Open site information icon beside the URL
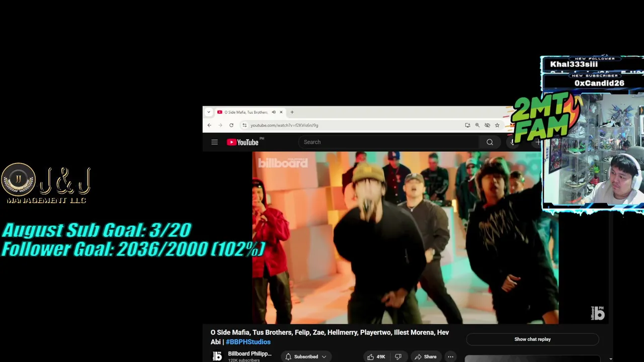644x362 pixels. pyautogui.click(x=245, y=125)
